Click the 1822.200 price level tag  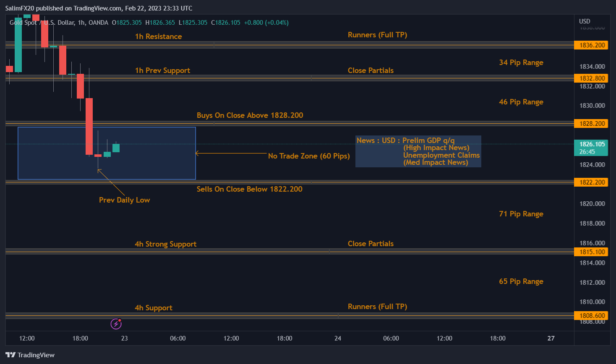(592, 182)
